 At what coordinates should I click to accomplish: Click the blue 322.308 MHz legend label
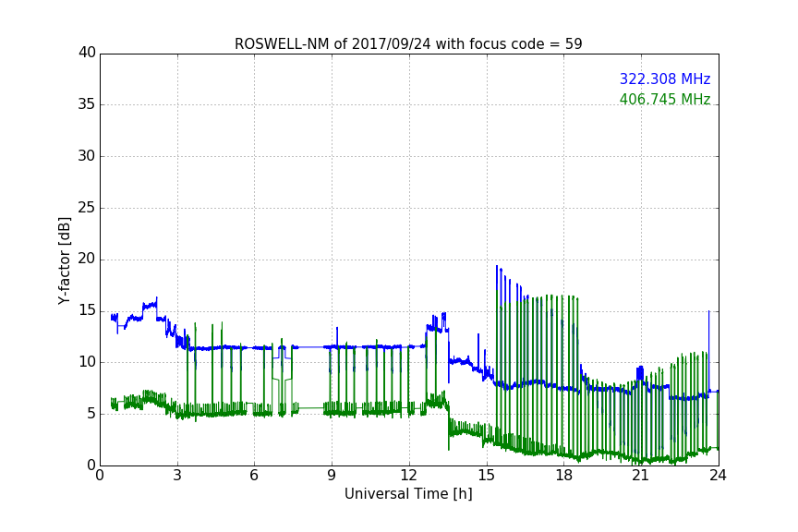(665, 79)
